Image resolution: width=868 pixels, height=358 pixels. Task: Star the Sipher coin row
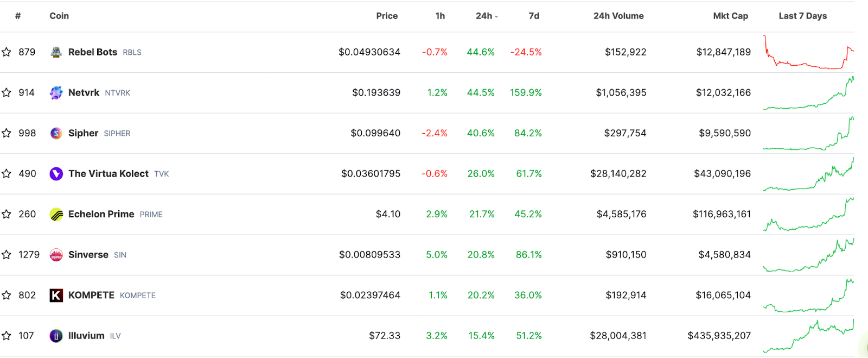click(7, 133)
